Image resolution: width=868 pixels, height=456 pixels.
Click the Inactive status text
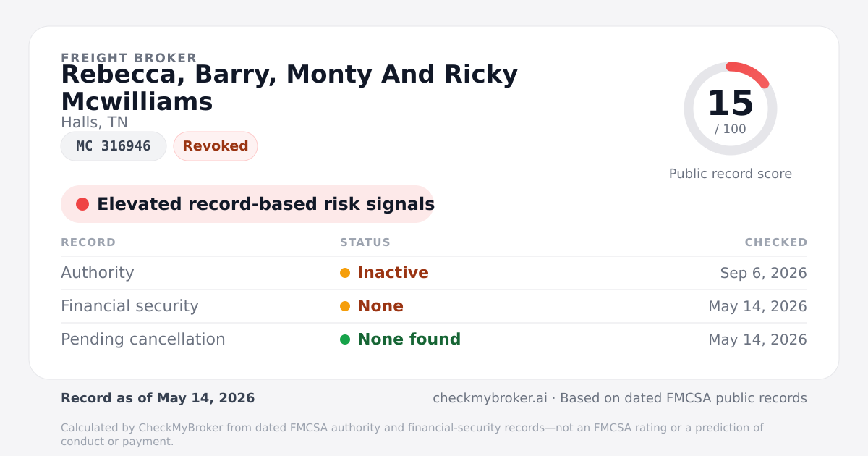point(393,273)
